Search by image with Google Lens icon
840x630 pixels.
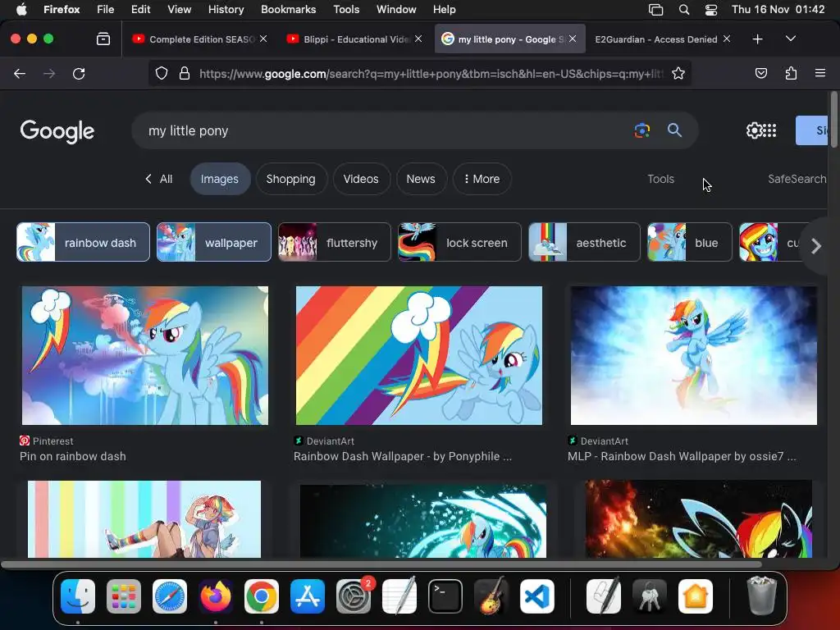pyautogui.click(x=641, y=130)
